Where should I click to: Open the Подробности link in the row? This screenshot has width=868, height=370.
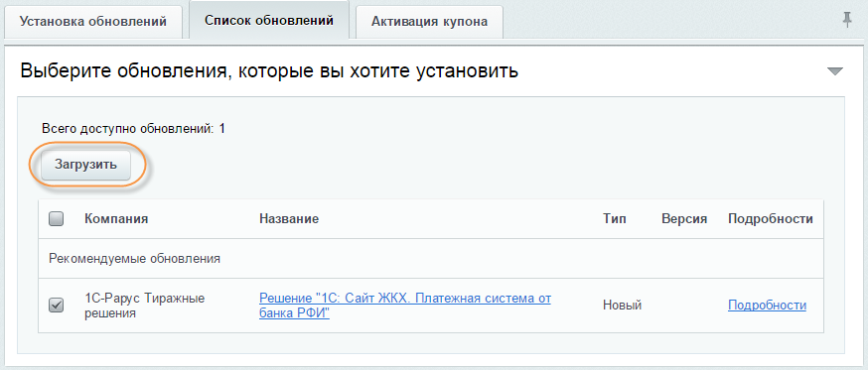click(767, 306)
